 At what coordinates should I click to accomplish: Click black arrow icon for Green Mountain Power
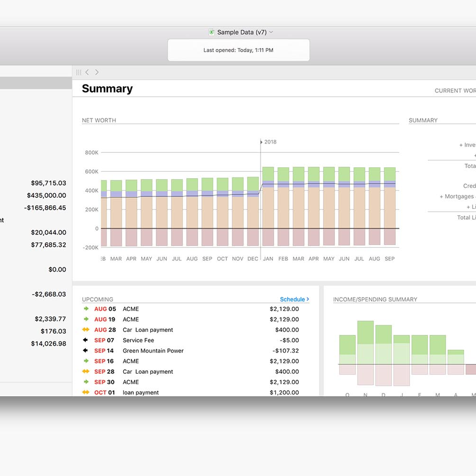coord(85,350)
